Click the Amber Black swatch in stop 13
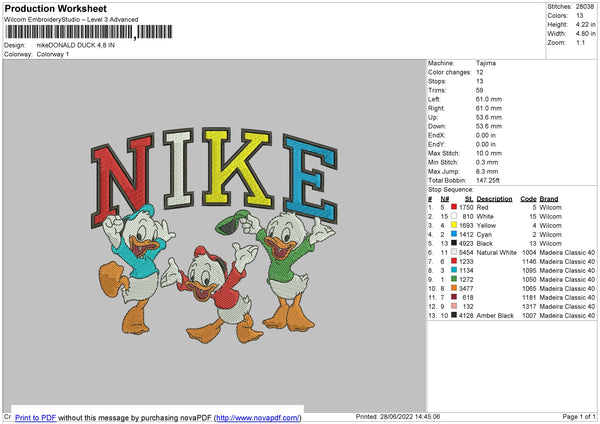 pos(454,315)
